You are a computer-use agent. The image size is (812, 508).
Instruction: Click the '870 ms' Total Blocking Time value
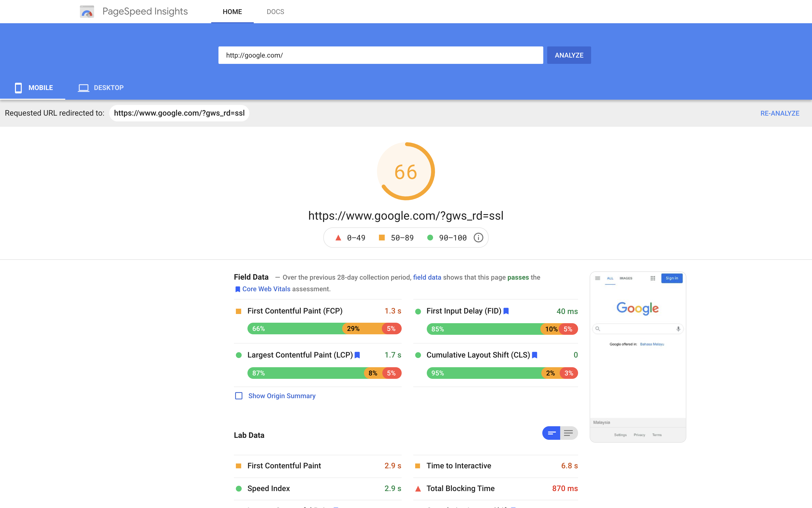click(x=565, y=488)
